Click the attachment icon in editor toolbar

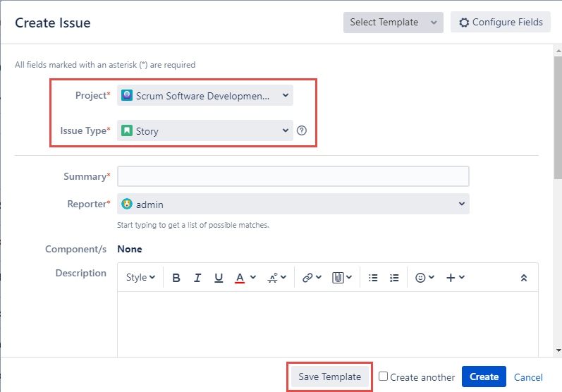[x=342, y=278]
